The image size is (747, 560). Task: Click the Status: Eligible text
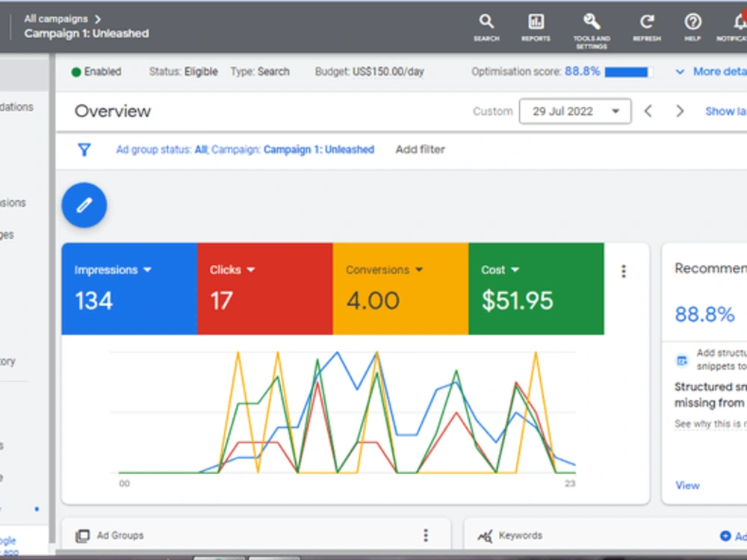click(x=184, y=72)
